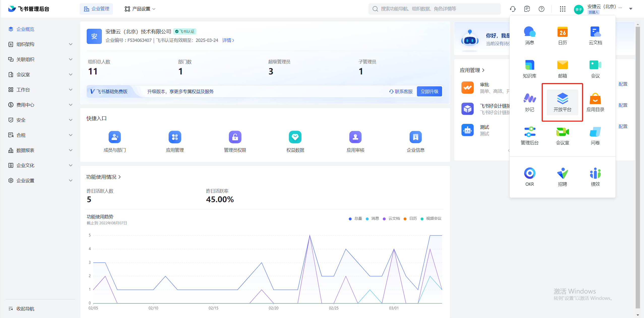Open the 应用目录 app icon

click(x=595, y=102)
